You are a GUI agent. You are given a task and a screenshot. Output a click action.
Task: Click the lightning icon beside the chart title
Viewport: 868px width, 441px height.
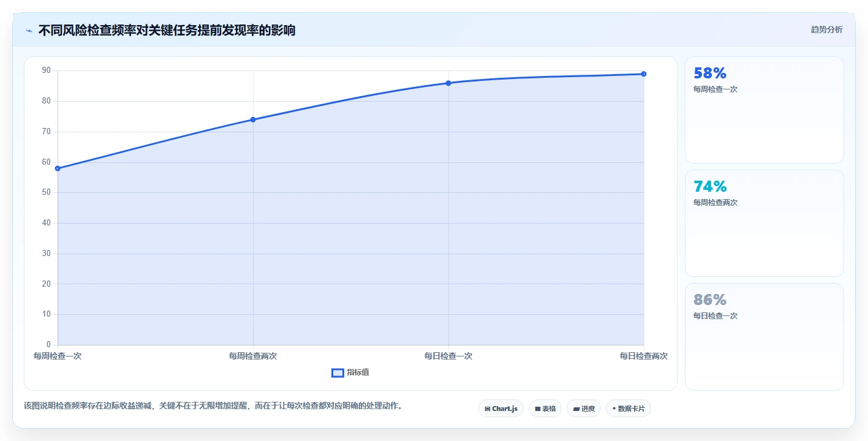point(29,31)
